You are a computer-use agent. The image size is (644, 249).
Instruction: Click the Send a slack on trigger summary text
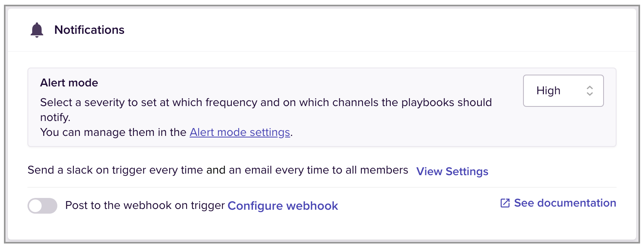pyautogui.click(x=118, y=170)
